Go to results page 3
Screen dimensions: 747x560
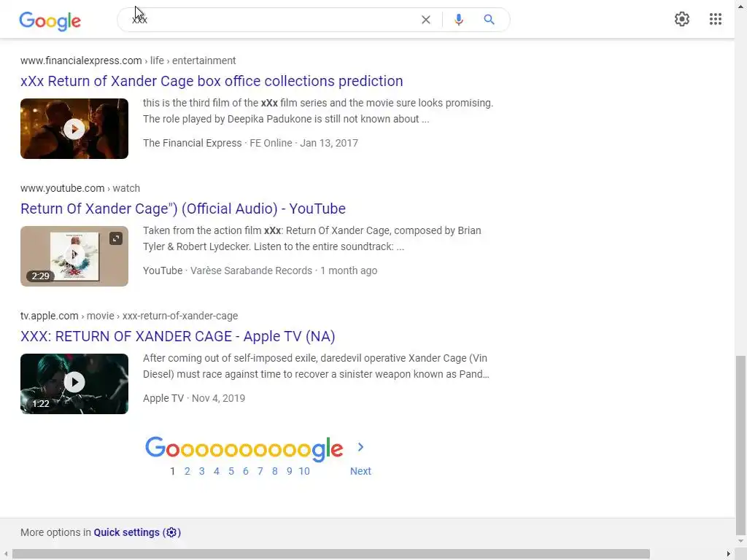[x=201, y=471]
